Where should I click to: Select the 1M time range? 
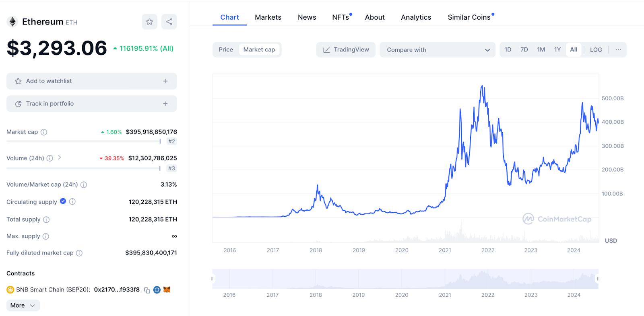pos(541,50)
